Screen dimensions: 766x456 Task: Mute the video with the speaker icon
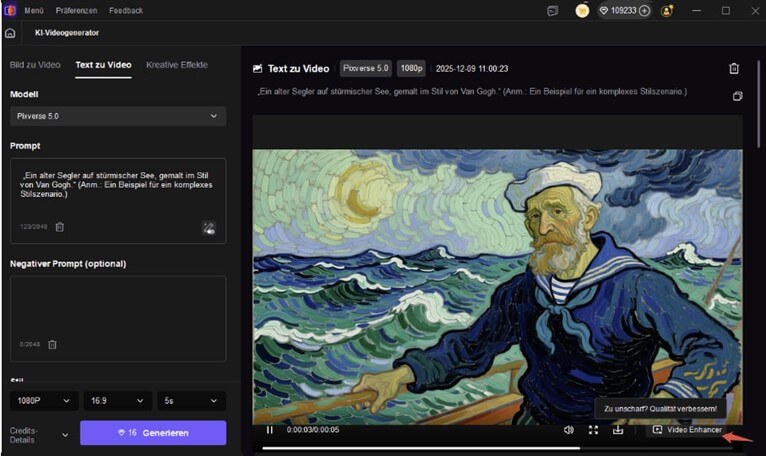(x=569, y=430)
